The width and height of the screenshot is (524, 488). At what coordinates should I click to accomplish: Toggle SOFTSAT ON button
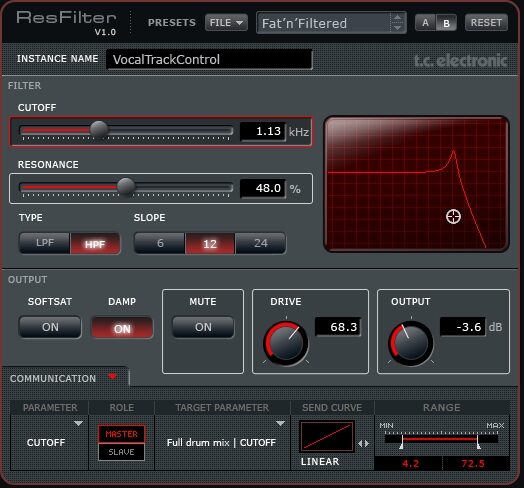(x=50, y=327)
